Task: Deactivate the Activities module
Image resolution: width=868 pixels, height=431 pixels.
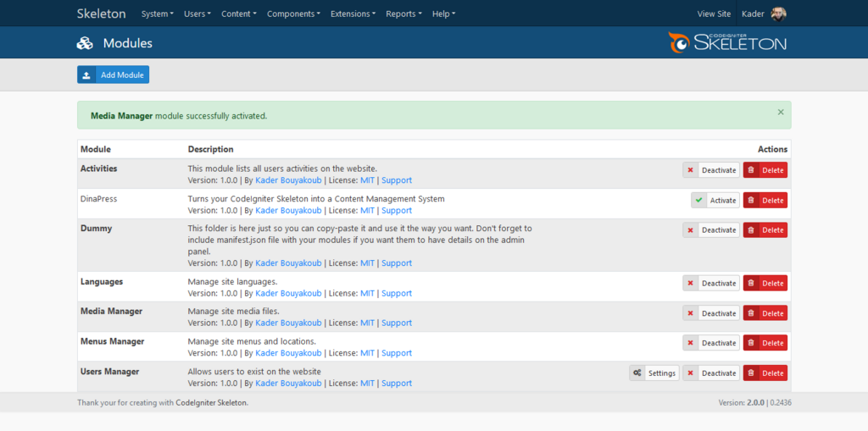Action: (711, 170)
